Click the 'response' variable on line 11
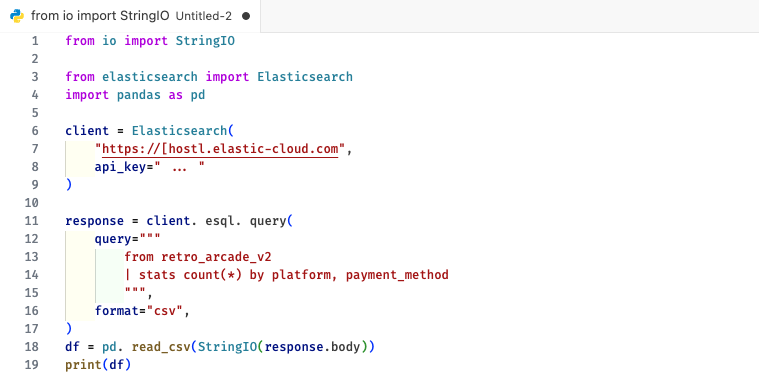 [x=94, y=221]
